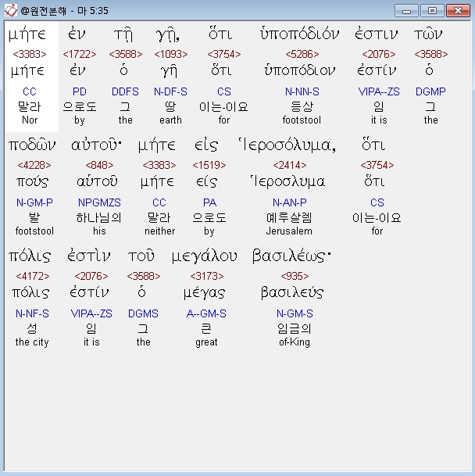Click morphology code DGMP
This screenshot has height=476, width=475.
(x=430, y=91)
